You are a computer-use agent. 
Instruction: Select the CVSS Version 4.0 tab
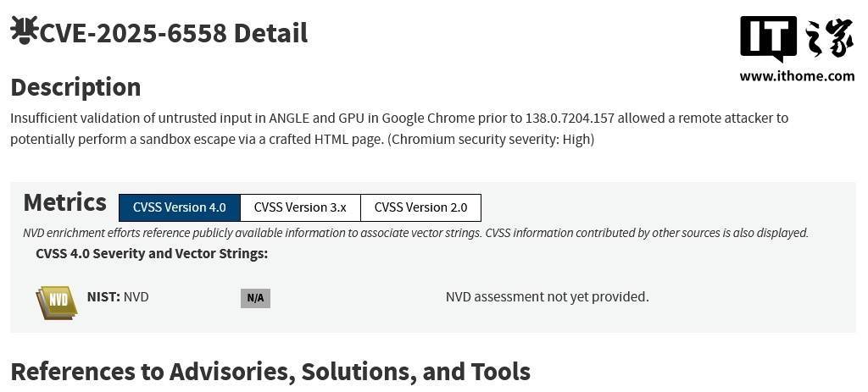180,207
